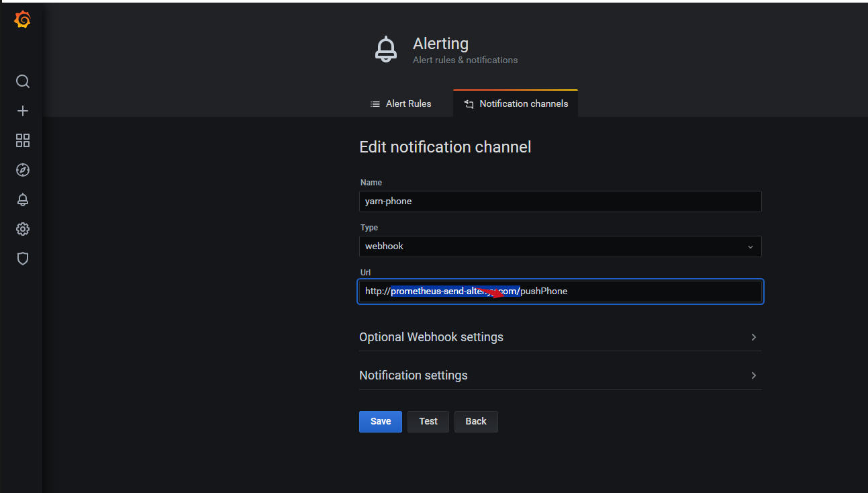Click the Name field containing yarn-phone
The height and width of the screenshot is (493, 868).
[x=560, y=201]
